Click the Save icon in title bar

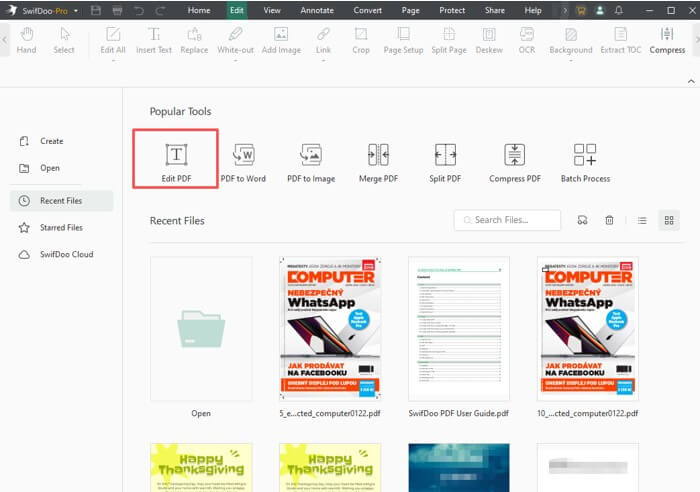click(x=96, y=10)
